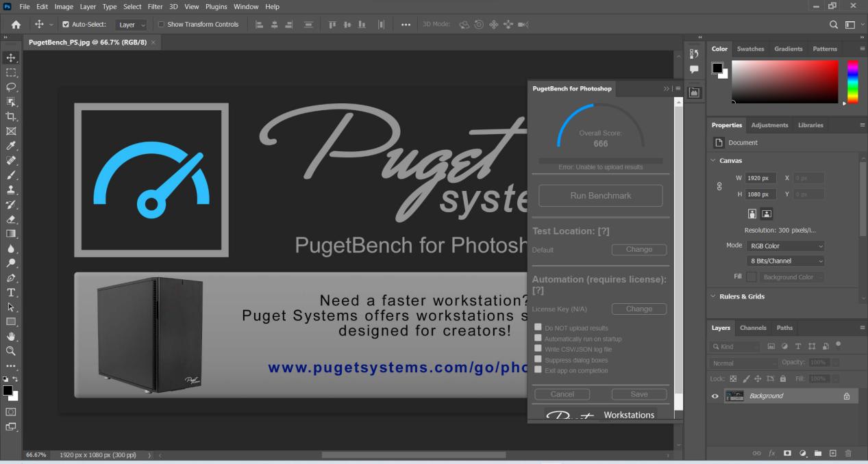Switch to the Swatches tab
Image resolution: width=868 pixels, height=464 pixels.
pyautogui.click(x=750, y=49)
